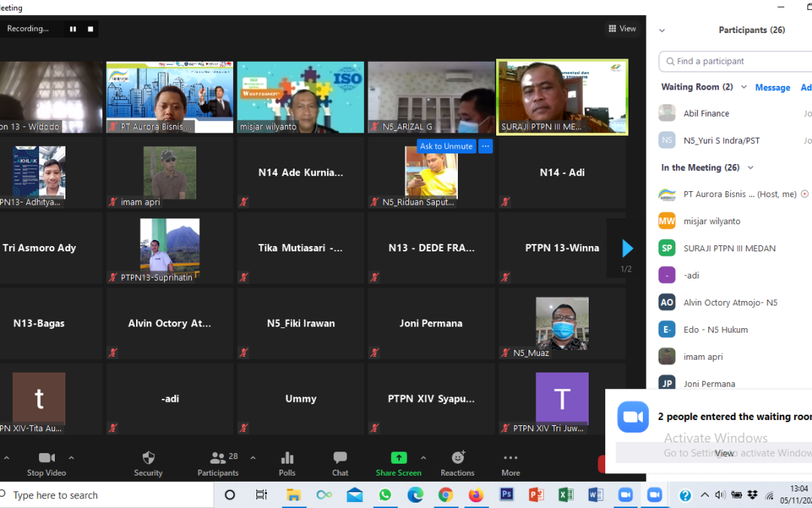Open options menu on N5_Riduan tile

pyautogui.click(x=485, y=147)
